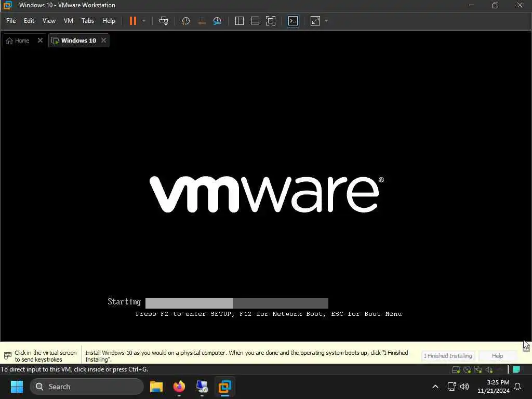
Task: Open the File menu
Action: tap(11, 21)
